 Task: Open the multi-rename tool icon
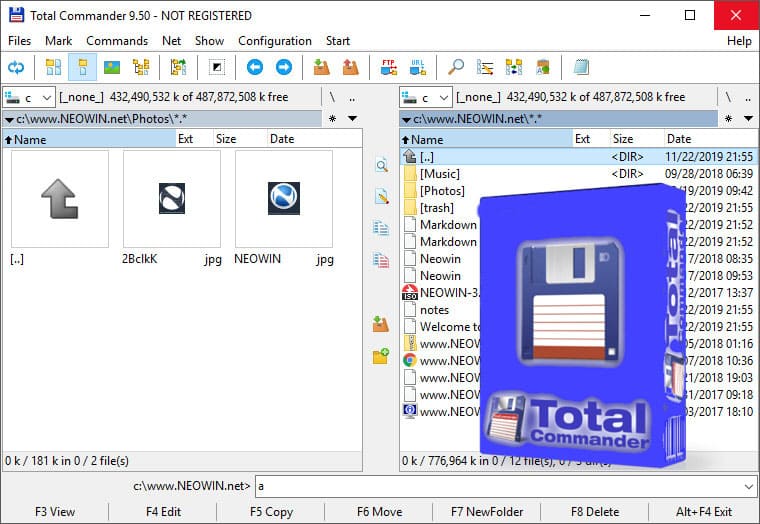tap(485, 67)
